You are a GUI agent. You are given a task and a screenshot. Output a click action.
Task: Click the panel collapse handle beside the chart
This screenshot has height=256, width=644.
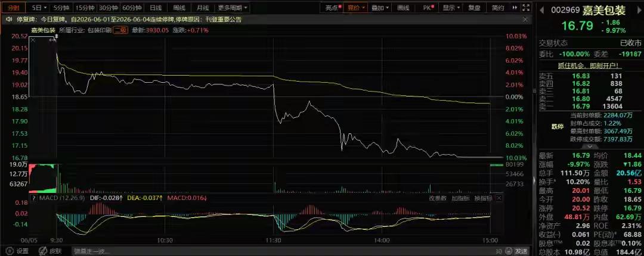535,180
